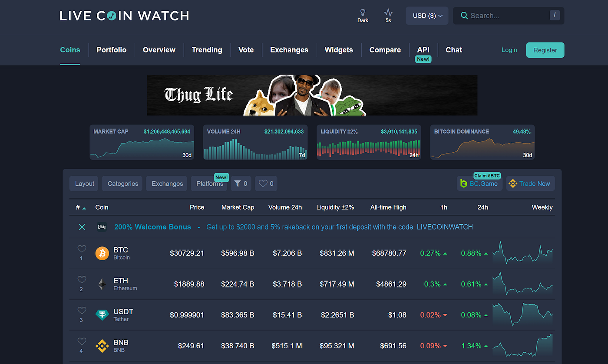
Task: Click the BC.Game logo icon
Action: coord(464,184)
